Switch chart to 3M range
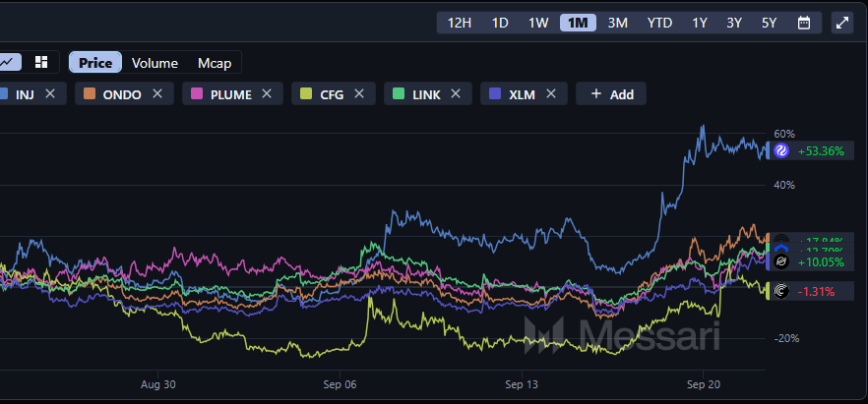The height and width of the screenshot is (404, 868). tap(617, 23)
